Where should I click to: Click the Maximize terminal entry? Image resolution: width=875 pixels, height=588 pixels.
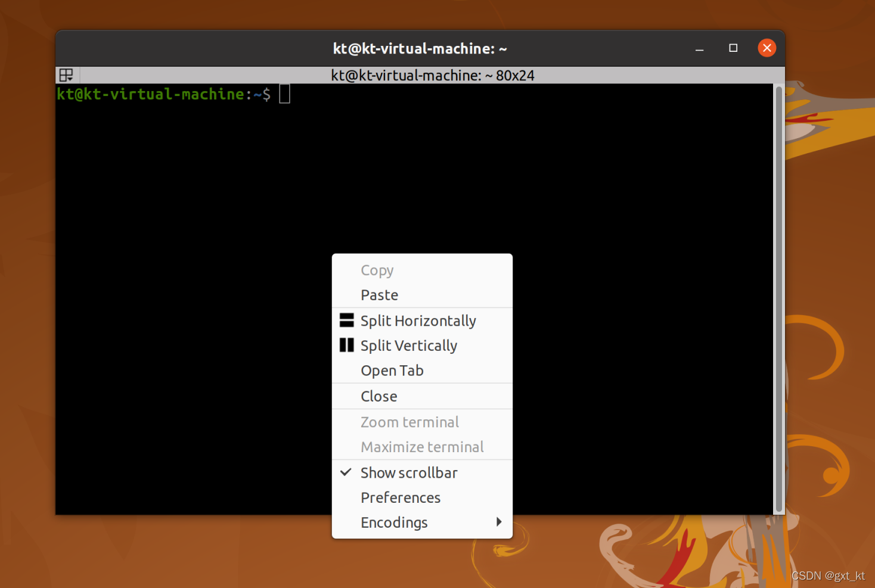(422, 446)
